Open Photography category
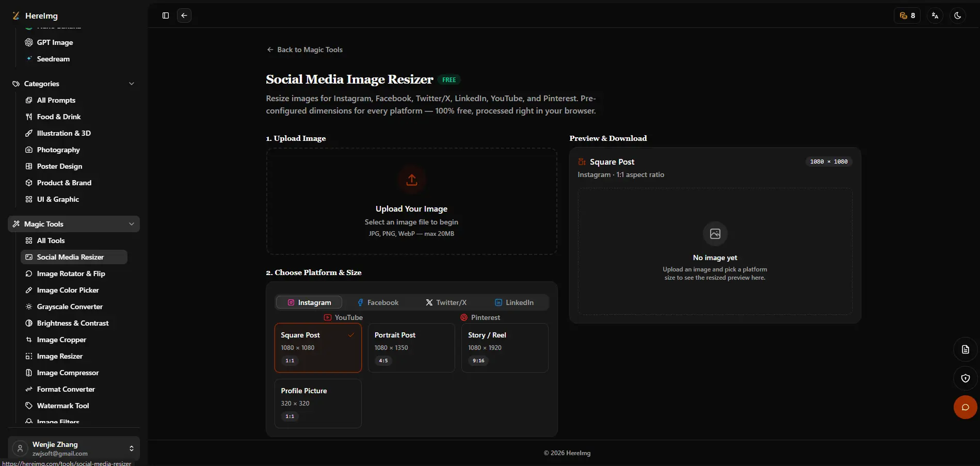 [74, 150]
